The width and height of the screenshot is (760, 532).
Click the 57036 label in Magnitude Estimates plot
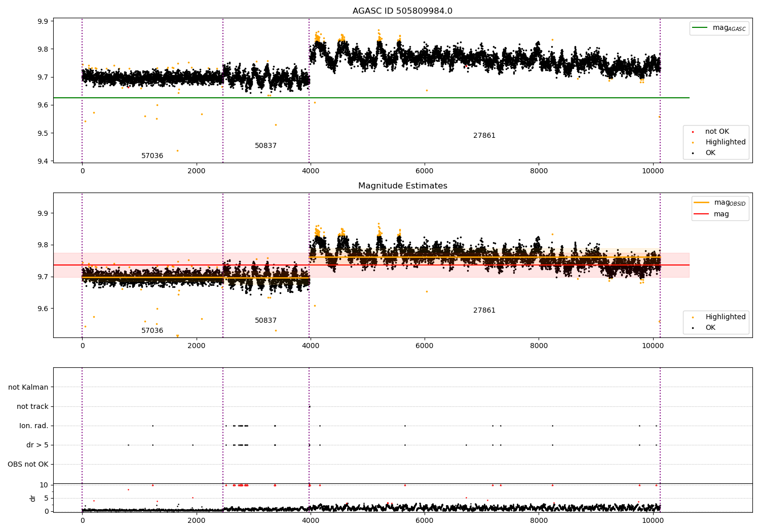click(152, 330)
